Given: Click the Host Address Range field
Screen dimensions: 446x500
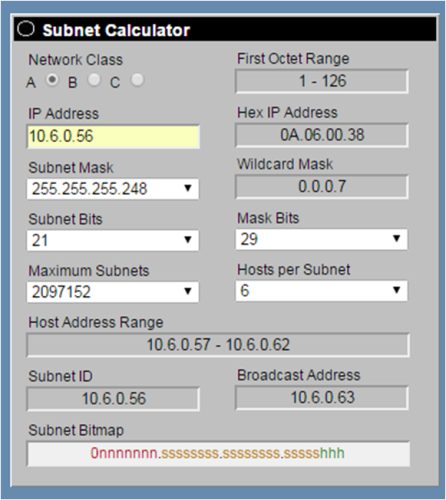Looking at the screenshot, I should (x=218, y=345).
